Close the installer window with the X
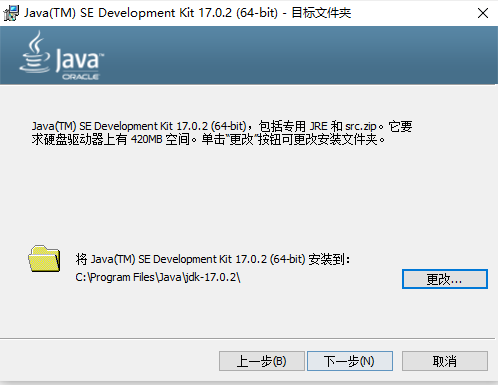Viewport: 498px width, 385px height. coord(483,13)
